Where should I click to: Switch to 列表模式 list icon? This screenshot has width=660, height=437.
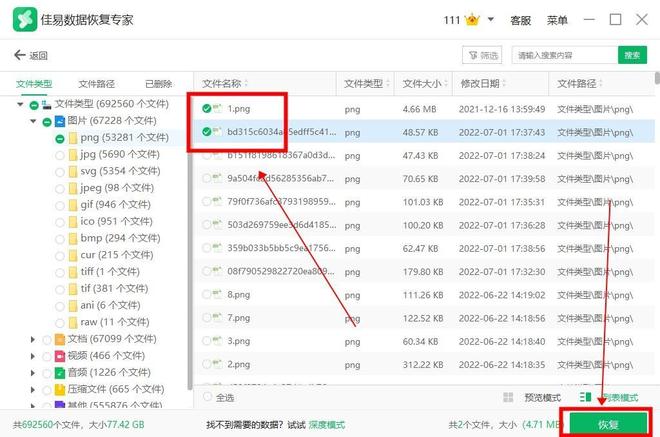585,397
